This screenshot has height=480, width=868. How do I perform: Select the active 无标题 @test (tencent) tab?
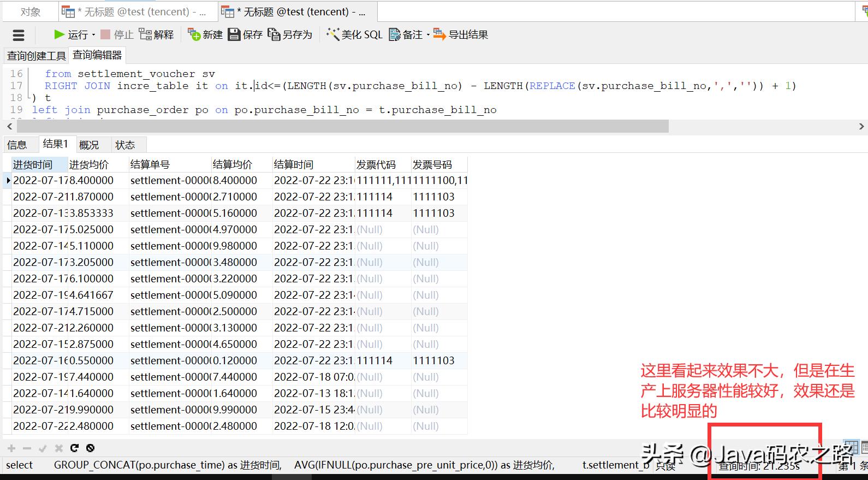point(298,11)
